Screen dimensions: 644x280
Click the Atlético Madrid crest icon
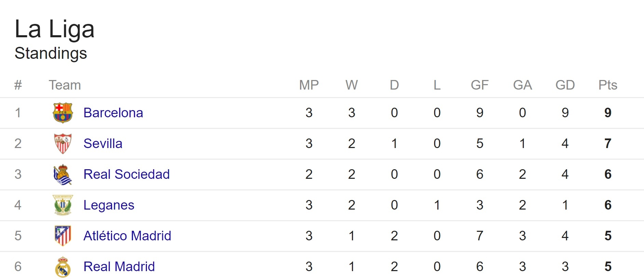pyautogui.click(x=63, y=236)
